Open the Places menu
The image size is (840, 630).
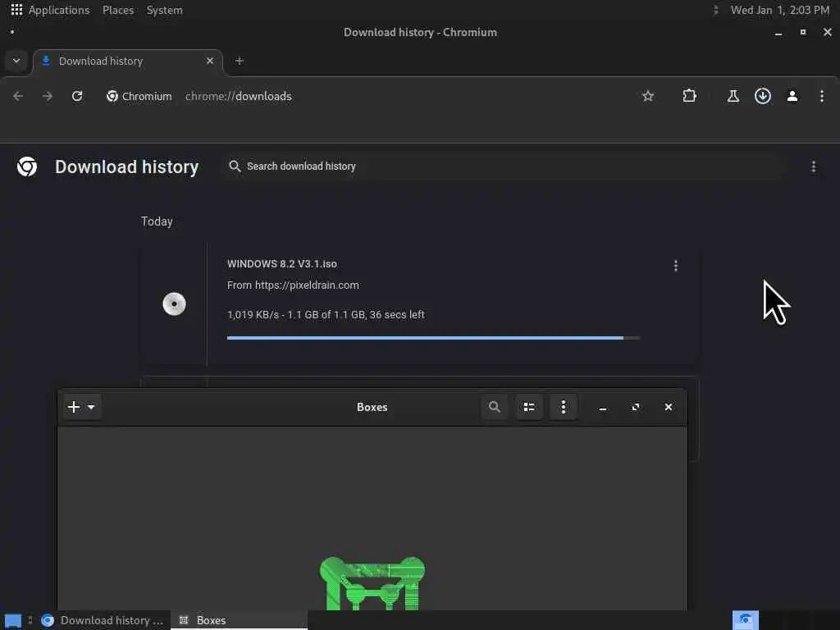coord(118,10)
